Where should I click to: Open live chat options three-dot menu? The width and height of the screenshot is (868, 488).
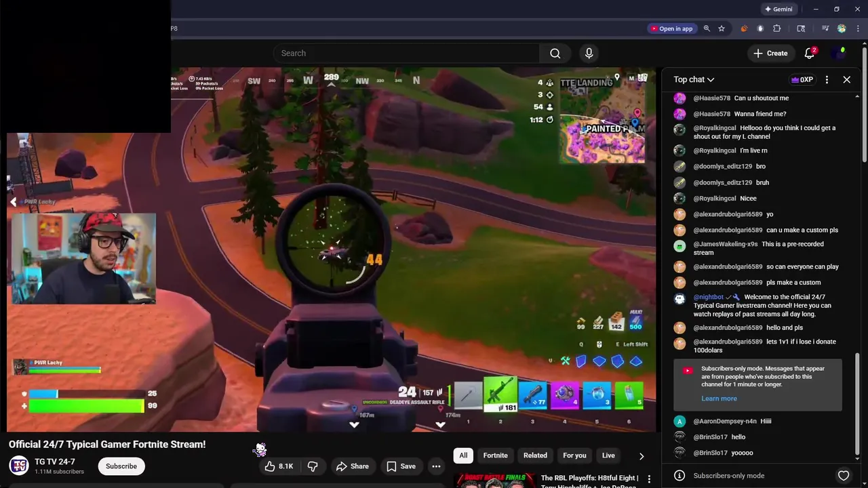tap(827, 80)
